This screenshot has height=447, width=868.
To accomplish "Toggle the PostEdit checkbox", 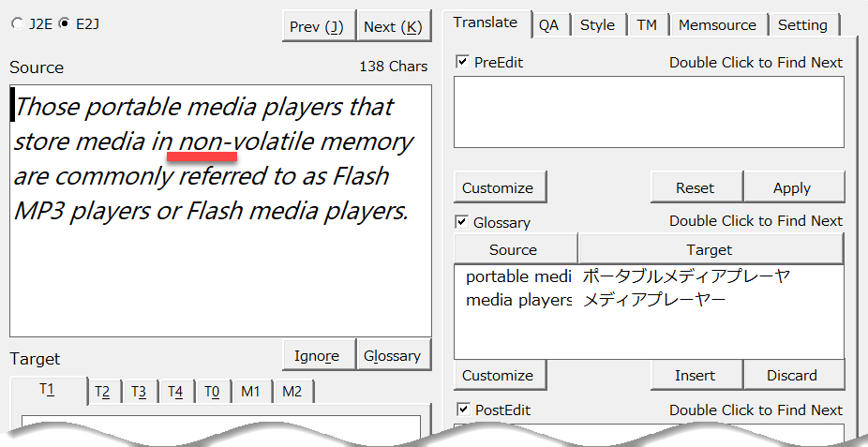I will (x=462, y=410).
